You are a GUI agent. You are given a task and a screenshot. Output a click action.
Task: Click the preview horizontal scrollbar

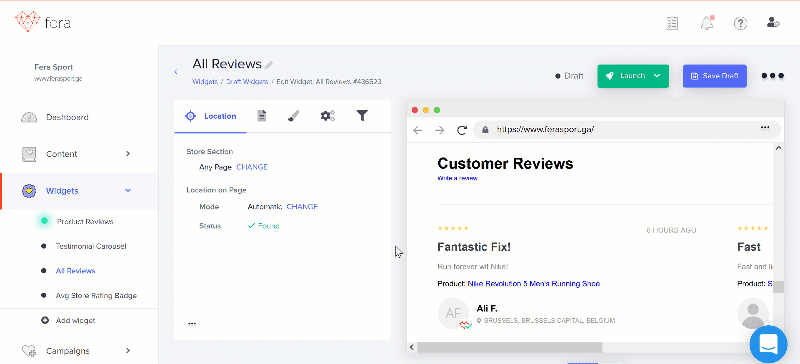(x=509, y=347)
